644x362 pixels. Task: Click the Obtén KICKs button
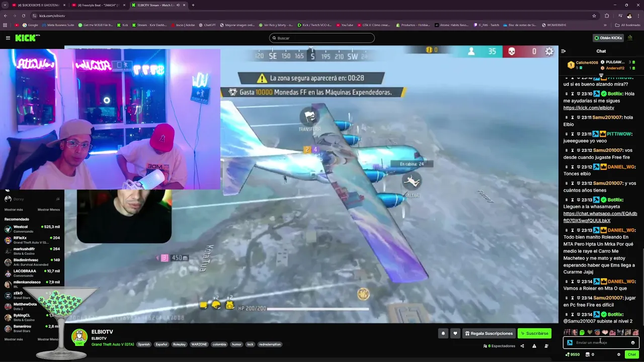(608, 38)
